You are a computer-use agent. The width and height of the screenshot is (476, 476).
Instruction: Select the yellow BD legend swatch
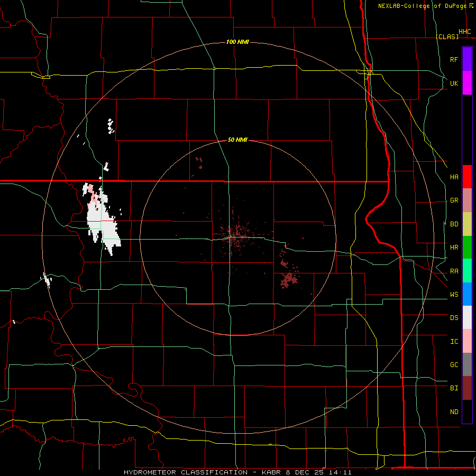(467, 224)
